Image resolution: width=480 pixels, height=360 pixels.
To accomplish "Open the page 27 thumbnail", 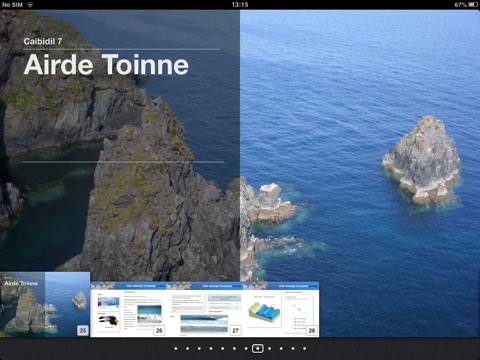I will click(x=205, y=309).
